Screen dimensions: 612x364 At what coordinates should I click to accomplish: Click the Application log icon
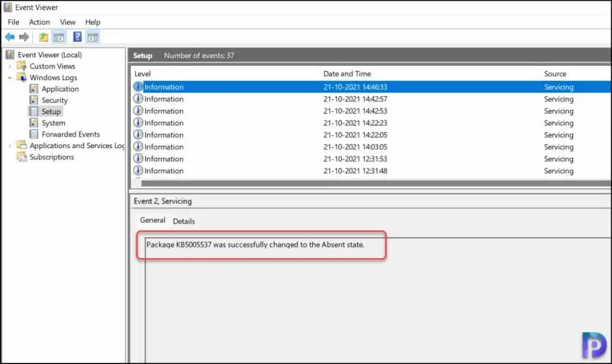point(34,88)
